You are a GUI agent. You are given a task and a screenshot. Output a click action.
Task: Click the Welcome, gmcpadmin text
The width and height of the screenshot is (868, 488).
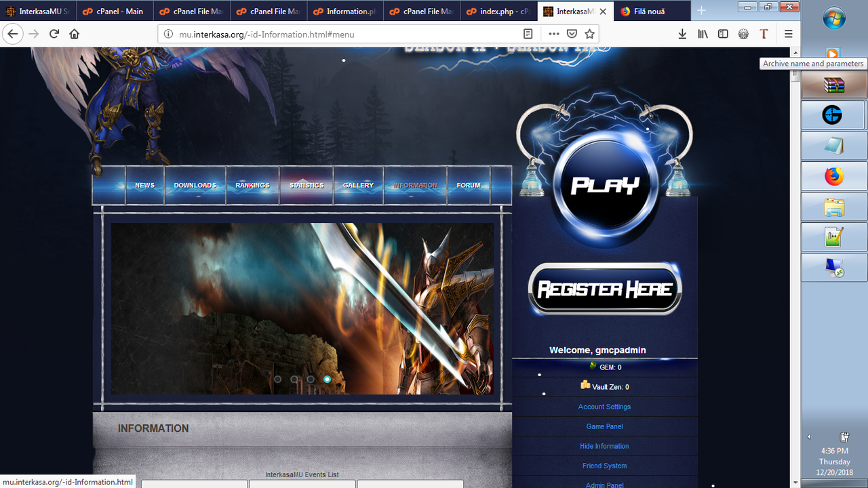597,350
